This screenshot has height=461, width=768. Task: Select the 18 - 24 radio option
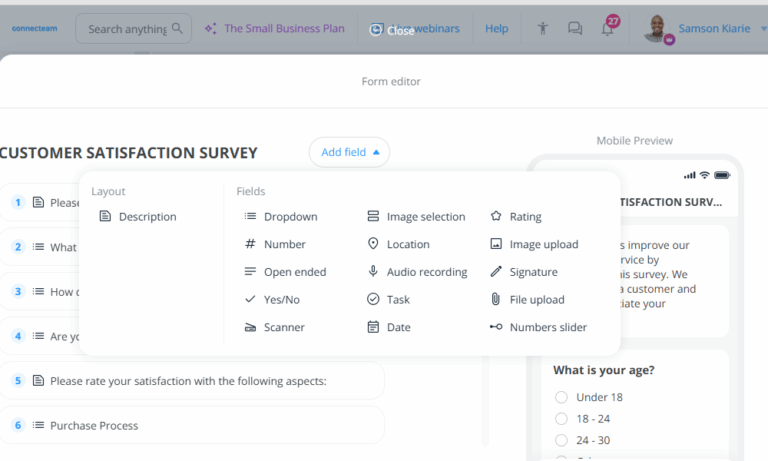(x=561, y=418)
